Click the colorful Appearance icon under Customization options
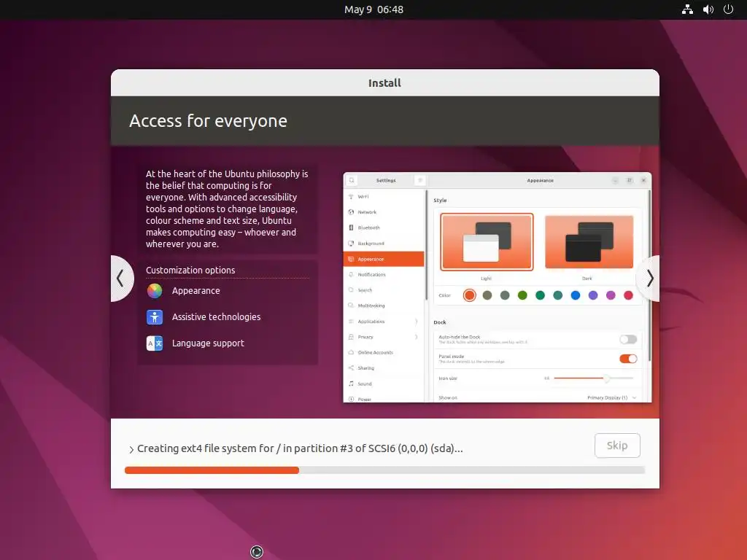Image resolution: width=747 pixels, height=560 pixels. [x=155, y=291]
